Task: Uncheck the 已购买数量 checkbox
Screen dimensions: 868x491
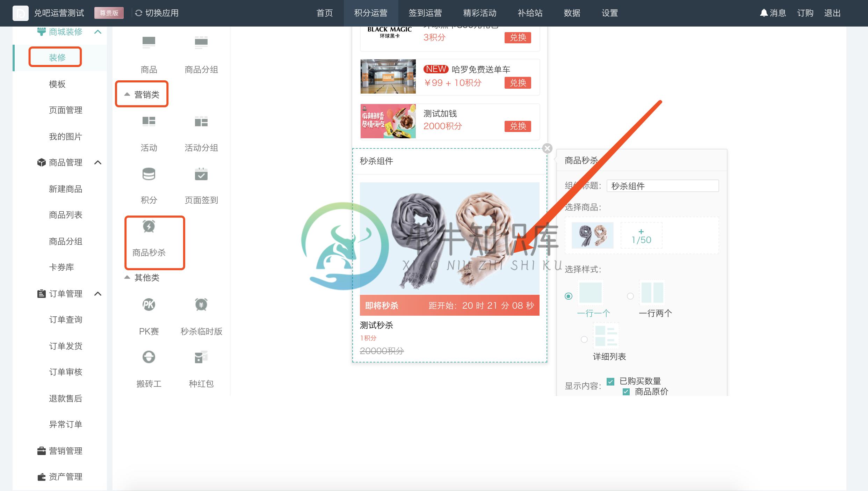Action: (610, 381)
